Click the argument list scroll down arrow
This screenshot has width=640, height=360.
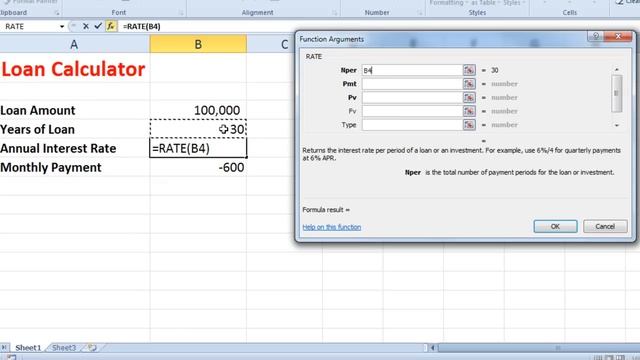pos(617,125)
